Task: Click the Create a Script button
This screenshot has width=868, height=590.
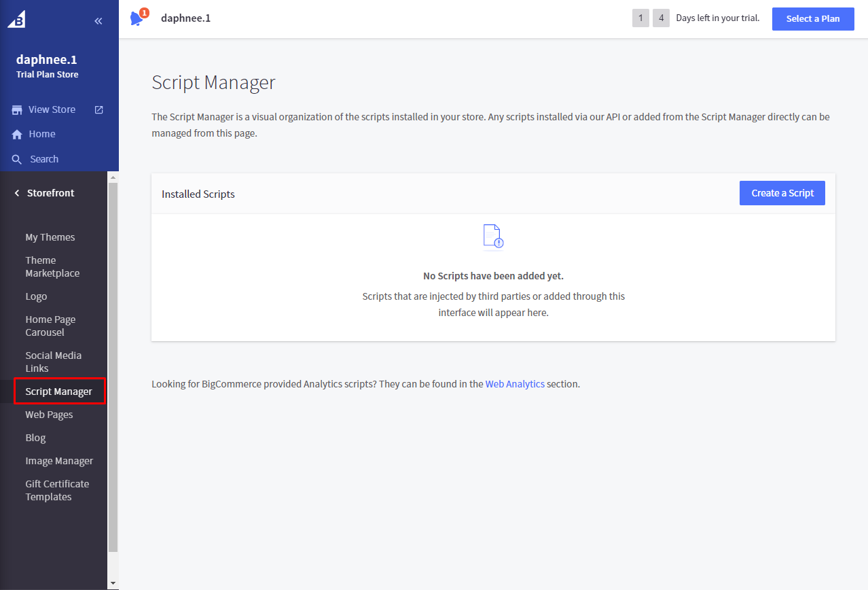Action: pyautogui.click(x=782, y=193)
